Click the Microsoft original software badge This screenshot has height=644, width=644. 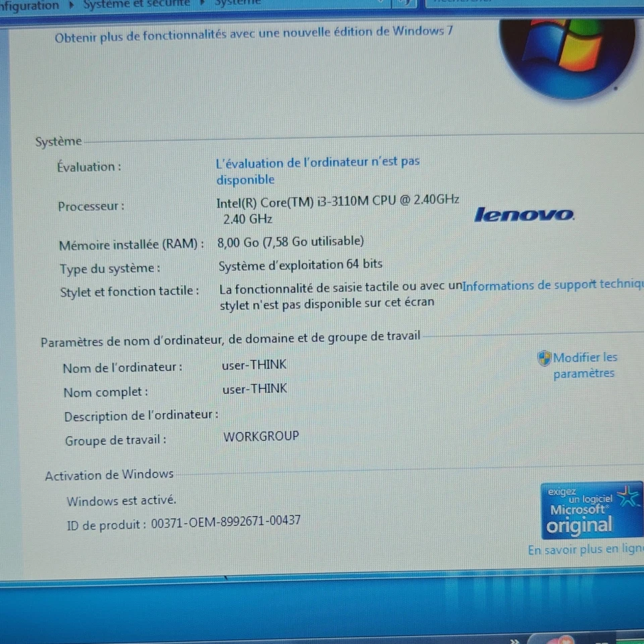point(592,511)
